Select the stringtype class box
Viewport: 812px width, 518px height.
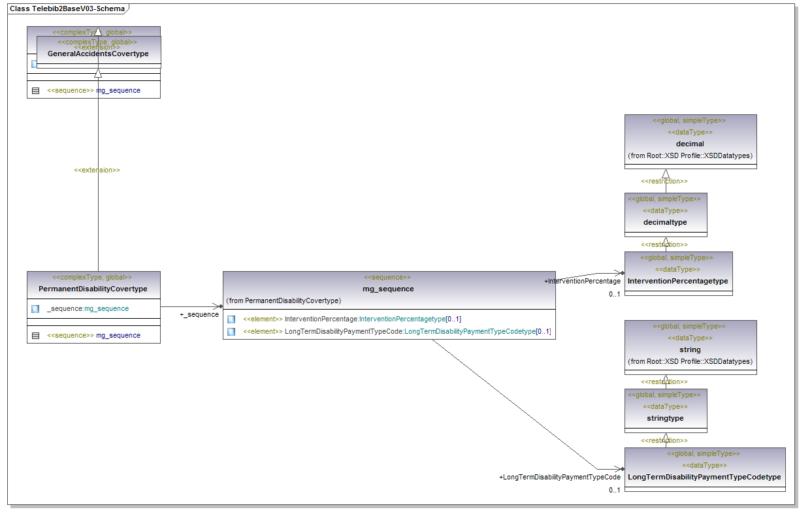point(665,417)
